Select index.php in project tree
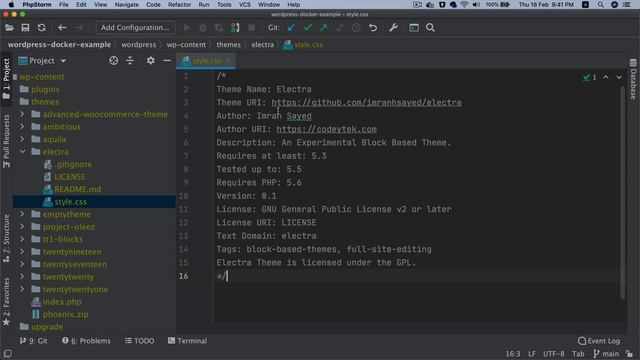This screenshot has height=360, width=640. pyautogui.click(x=62, y=302)
